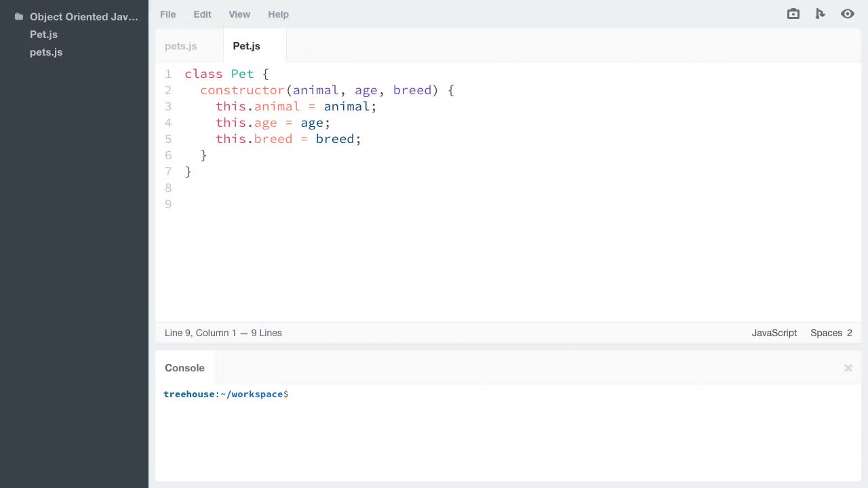Fork the workspace using the fork icon
The image size is (868, 488).
pos(820,14)
